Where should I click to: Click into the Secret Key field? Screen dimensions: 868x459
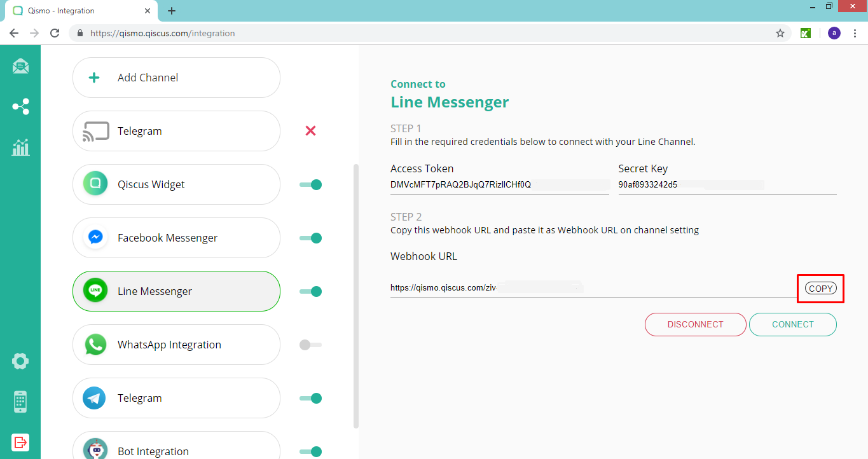[727, 185]
